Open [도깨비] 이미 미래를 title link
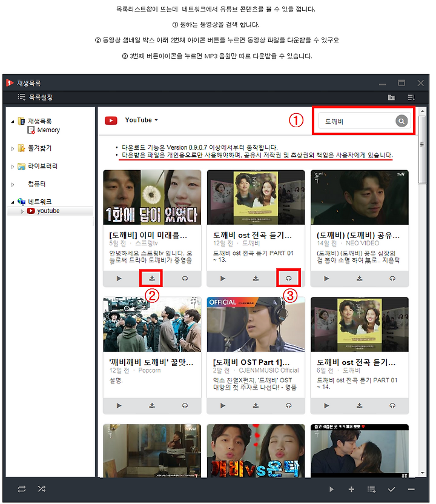This screenshot has height=504, width=436. tap(148, 235)
